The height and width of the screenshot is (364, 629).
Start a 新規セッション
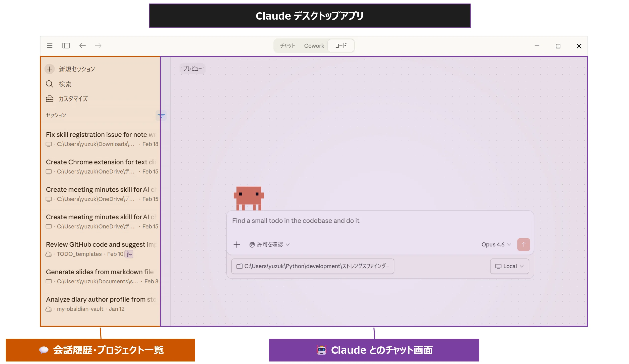tap(77, 69)
